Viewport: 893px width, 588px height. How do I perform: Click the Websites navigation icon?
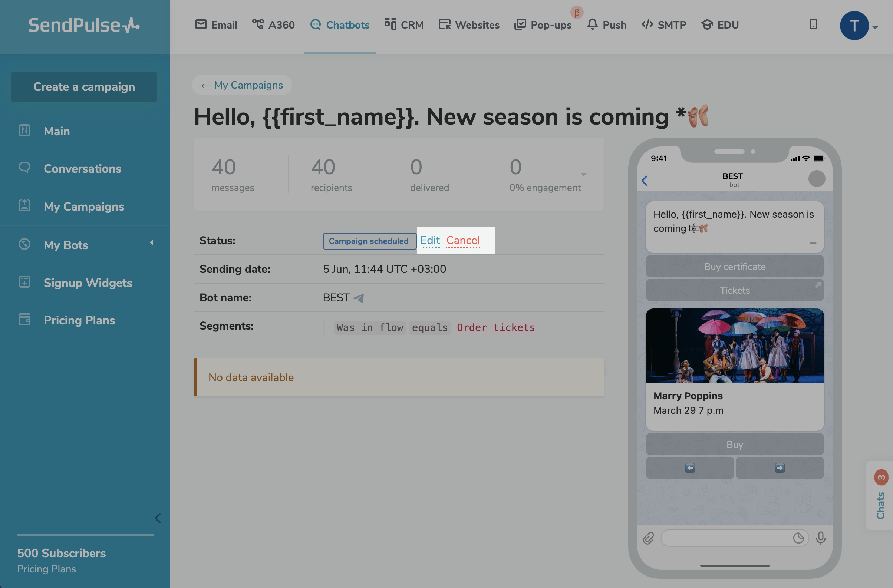point(444,24)
